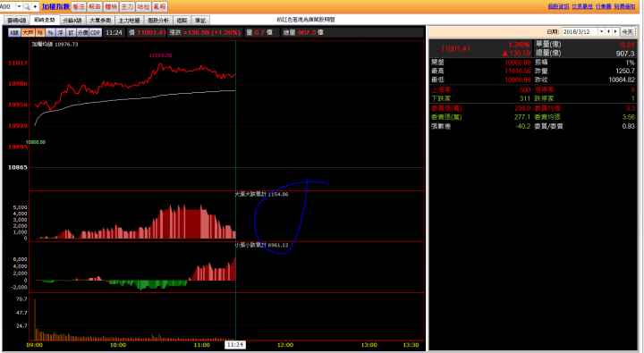Image resolution: width=644 pixels, height=353 pixels.
Task: Click the 開盤 10908.99 row
Action: pyautogui.click(x=481, y=63)
